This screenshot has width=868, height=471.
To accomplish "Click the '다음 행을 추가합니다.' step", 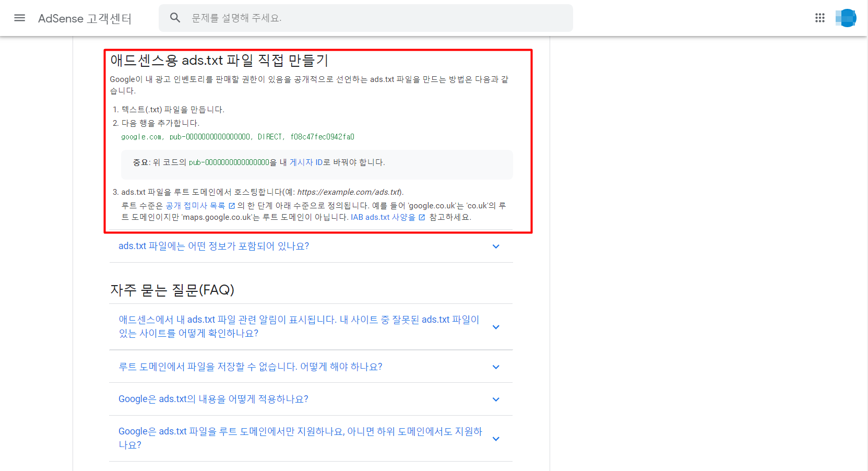I will (160, 123).
